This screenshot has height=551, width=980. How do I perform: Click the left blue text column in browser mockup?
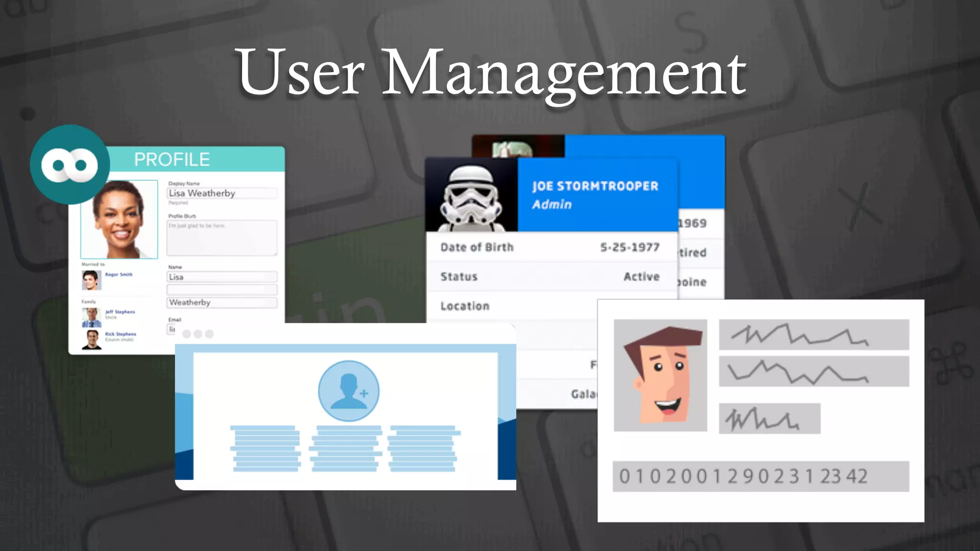click(266, 449)
